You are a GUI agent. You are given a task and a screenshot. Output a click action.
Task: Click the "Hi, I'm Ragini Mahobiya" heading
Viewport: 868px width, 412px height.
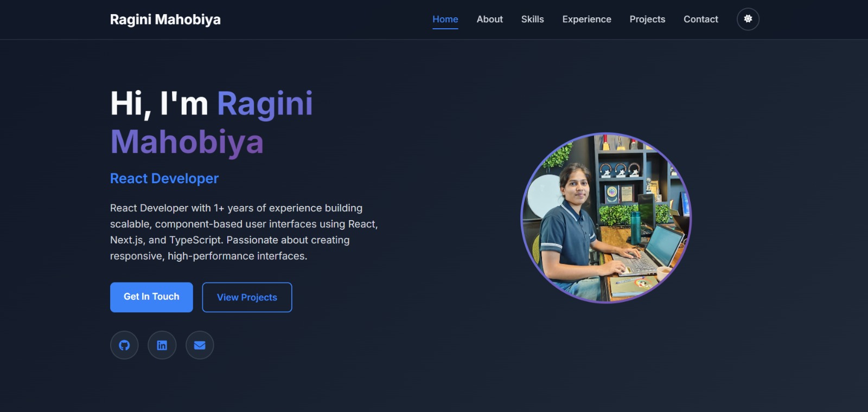coord(212,123)
